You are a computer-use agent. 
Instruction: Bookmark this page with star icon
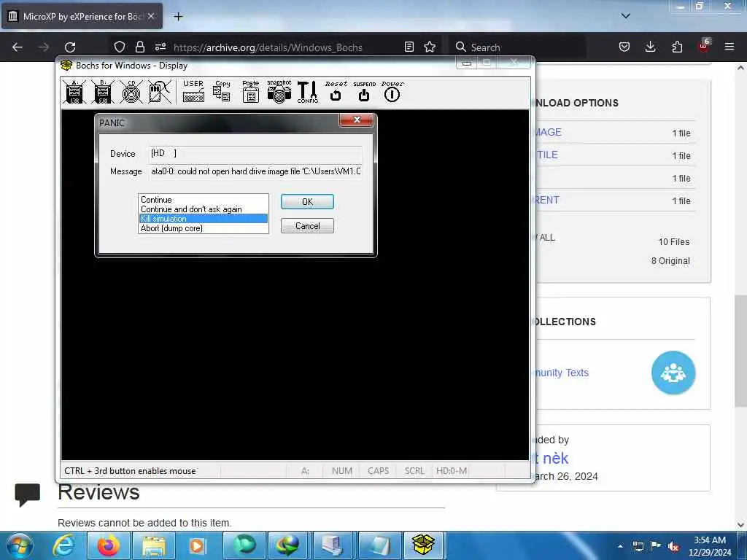coord(430,47)
